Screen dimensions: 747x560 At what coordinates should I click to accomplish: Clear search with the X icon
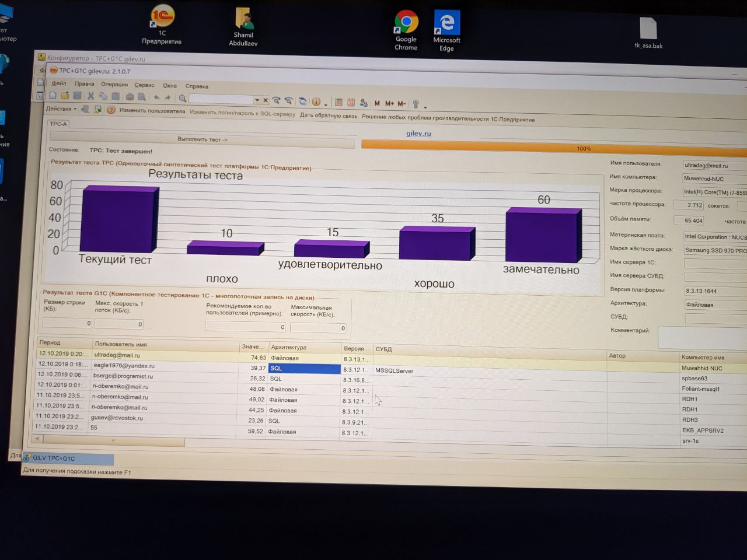point(265,100)
